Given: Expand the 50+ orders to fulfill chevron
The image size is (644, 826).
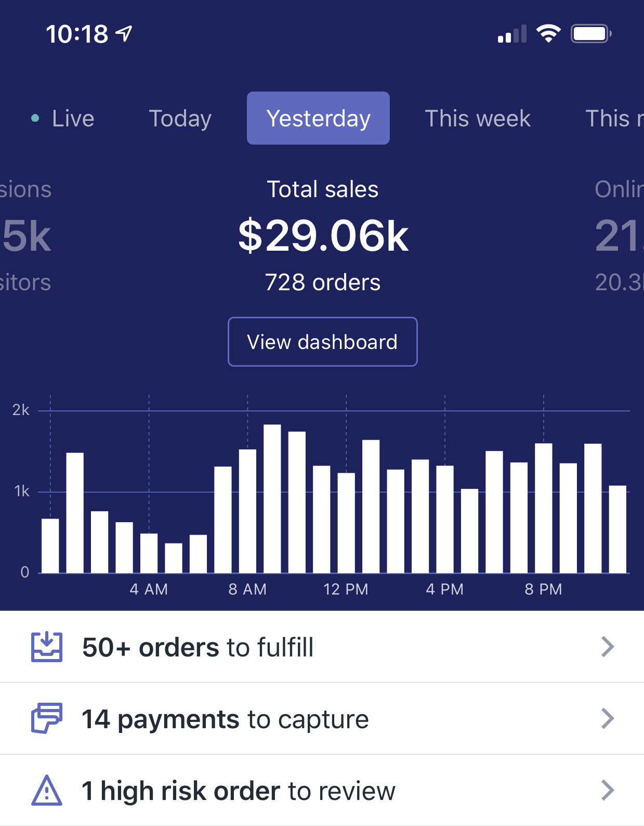Looking at the screenshot, I should (x=608, y=647).
